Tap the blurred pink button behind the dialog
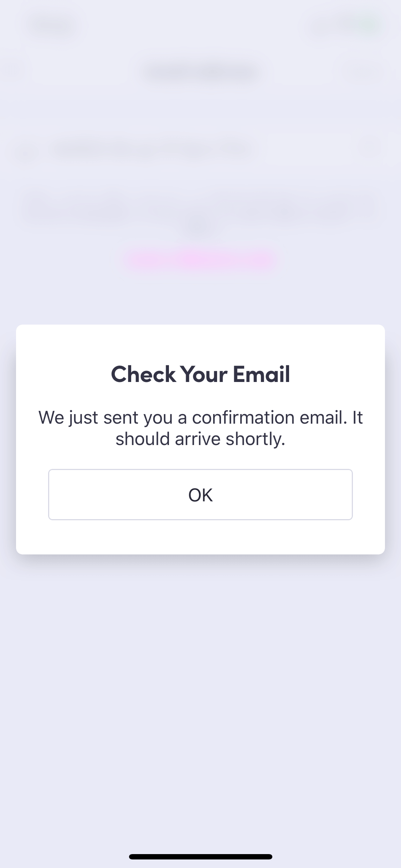This screenshot has height=868, width=401. [x=200, y=260]
